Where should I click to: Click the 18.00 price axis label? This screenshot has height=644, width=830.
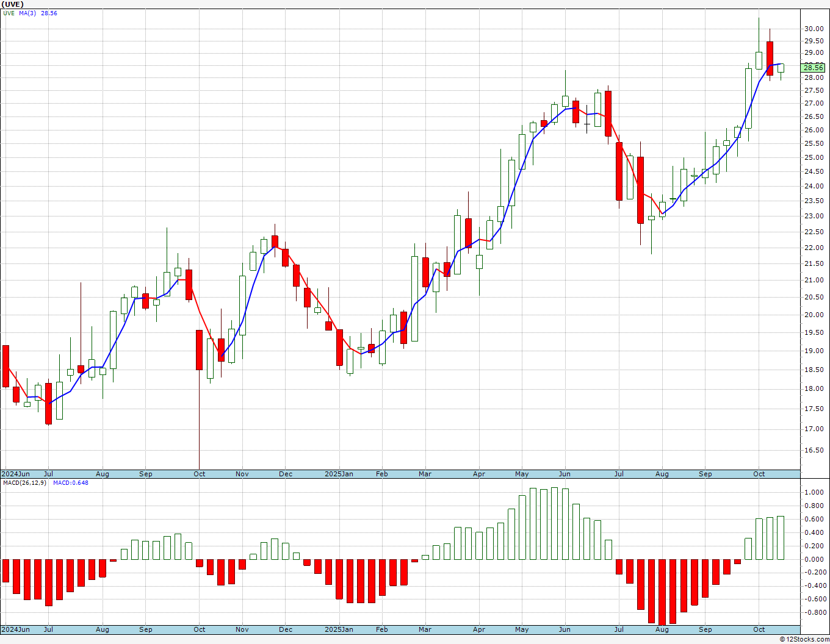[814, 388]
